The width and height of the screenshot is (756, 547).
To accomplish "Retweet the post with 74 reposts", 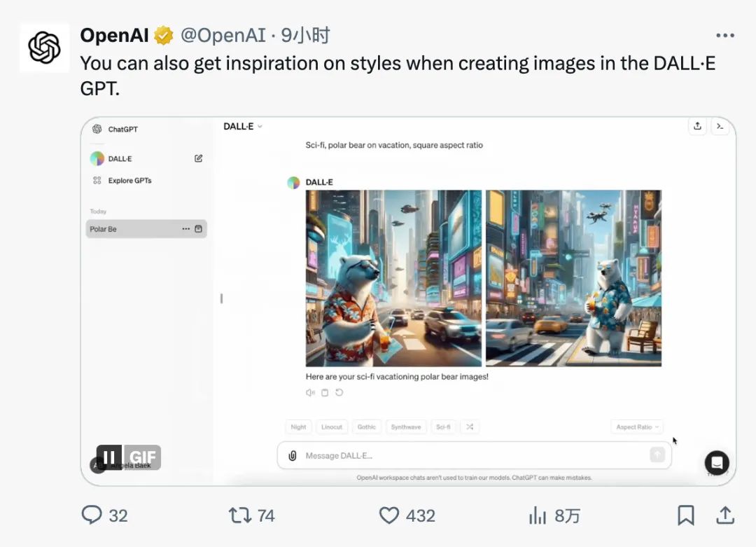I will point(240,515).
